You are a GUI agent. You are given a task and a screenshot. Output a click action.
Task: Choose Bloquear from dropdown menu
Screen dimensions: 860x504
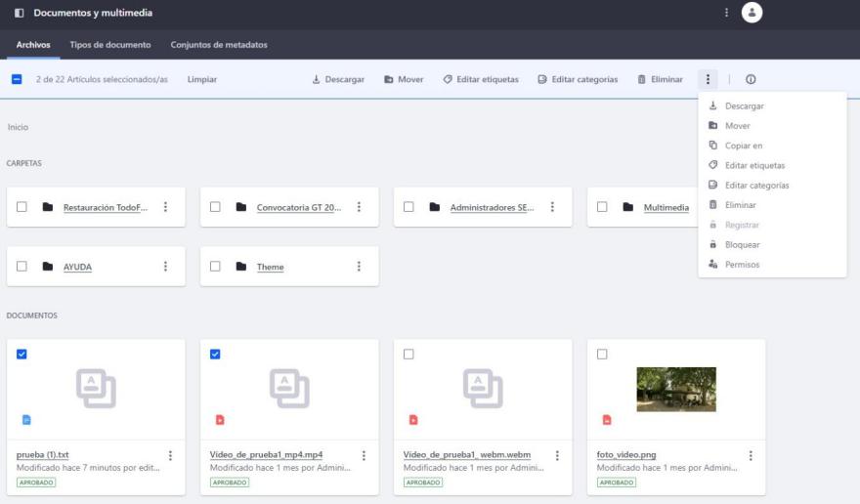click(x=772, y=244)
